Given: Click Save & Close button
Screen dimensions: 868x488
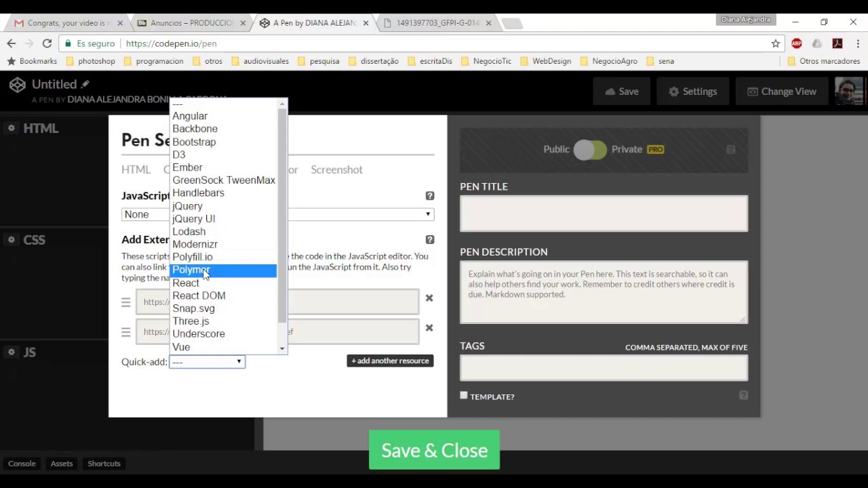Looking at the screenshot, I should pos(434,451).
